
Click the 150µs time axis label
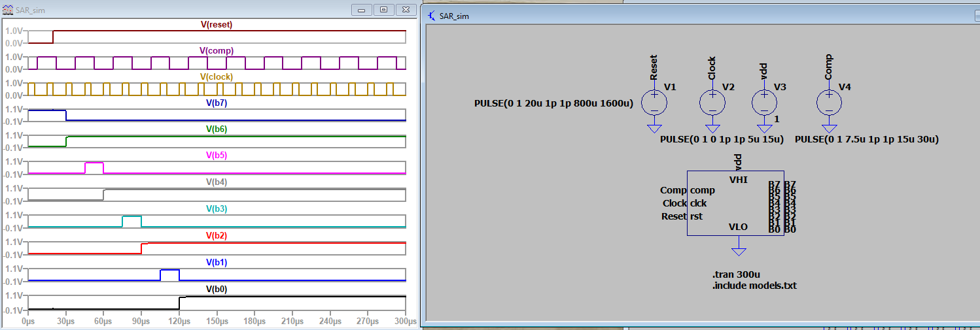tap(217, 322)
